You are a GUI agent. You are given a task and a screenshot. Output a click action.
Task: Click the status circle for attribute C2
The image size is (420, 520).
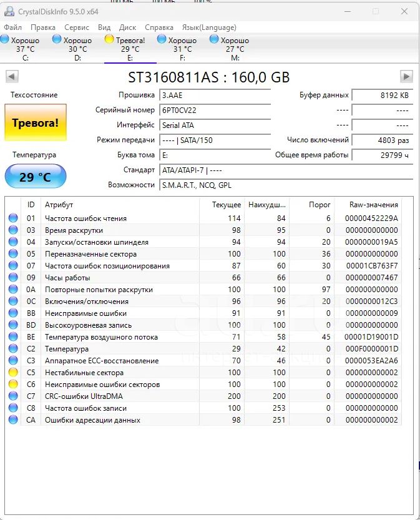point(13,349)
